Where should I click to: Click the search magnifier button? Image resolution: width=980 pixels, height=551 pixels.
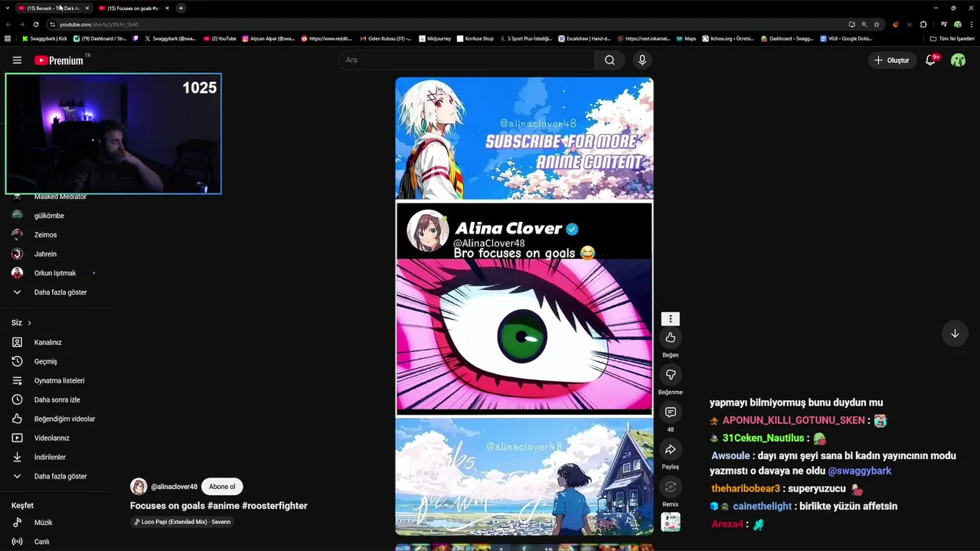point(609,60)
